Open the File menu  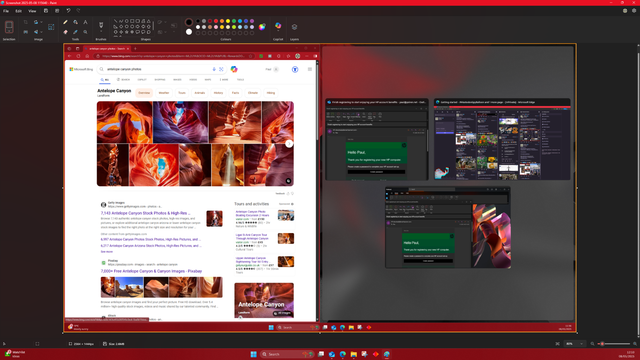(6, 11)
